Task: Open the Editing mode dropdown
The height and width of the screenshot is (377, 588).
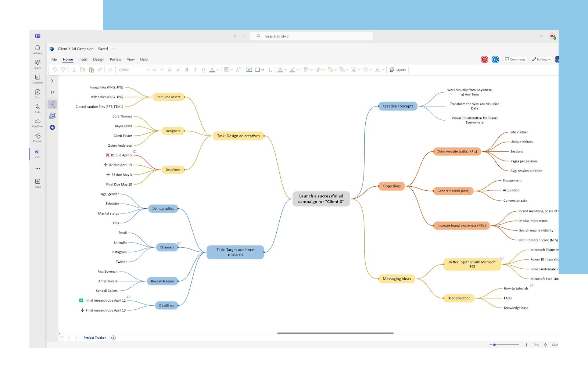Action: coord(541,59)
